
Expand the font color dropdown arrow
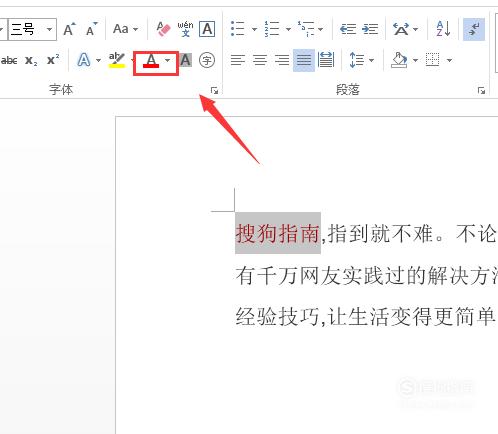168,60
